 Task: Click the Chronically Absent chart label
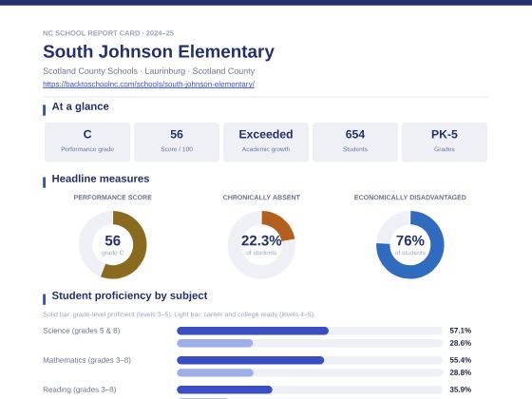click(261, 198)
